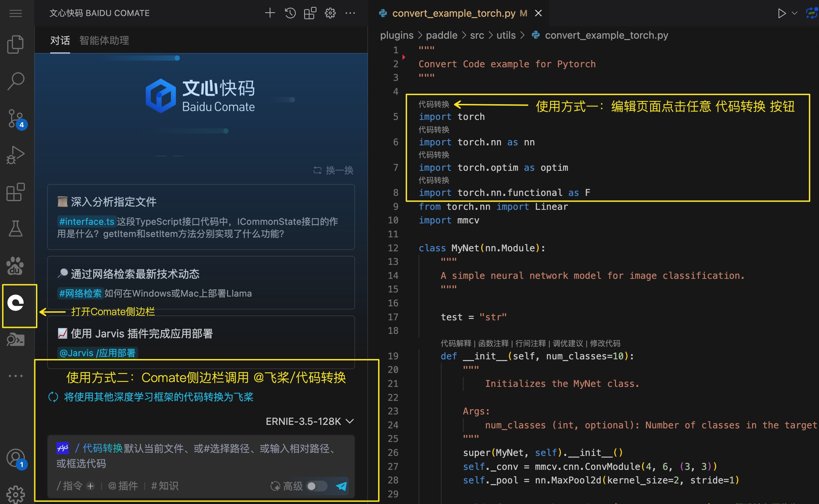Click 换一换 to refresh suggestions
Viewport: 819px width, 504px height.
(333, 170)
